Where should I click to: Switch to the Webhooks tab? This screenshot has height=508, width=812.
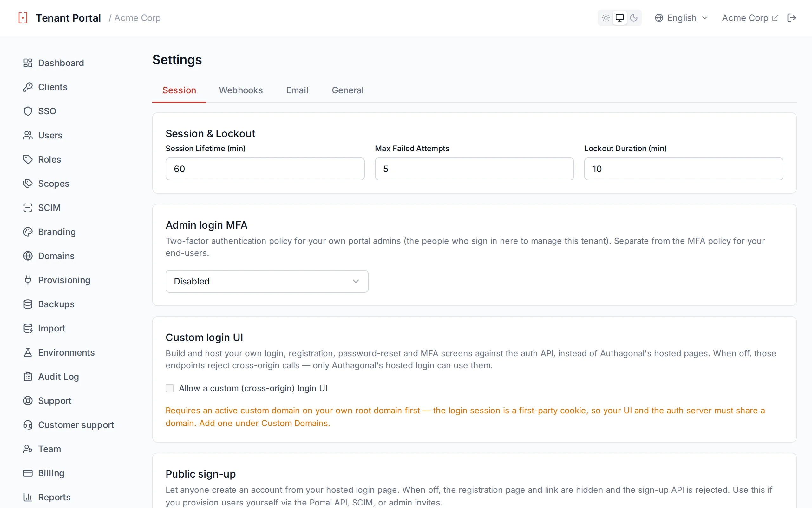(241, 90)
